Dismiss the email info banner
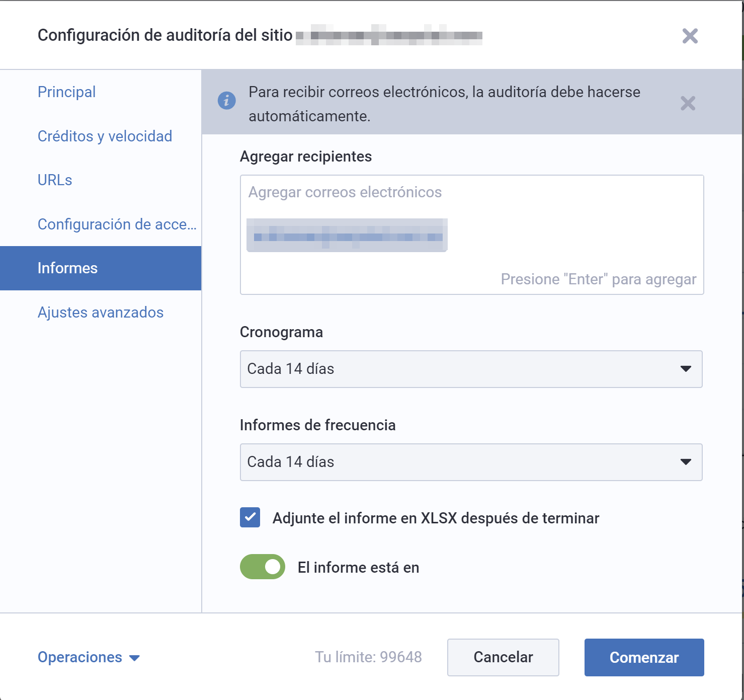744x700 pixels. (688, 104)
